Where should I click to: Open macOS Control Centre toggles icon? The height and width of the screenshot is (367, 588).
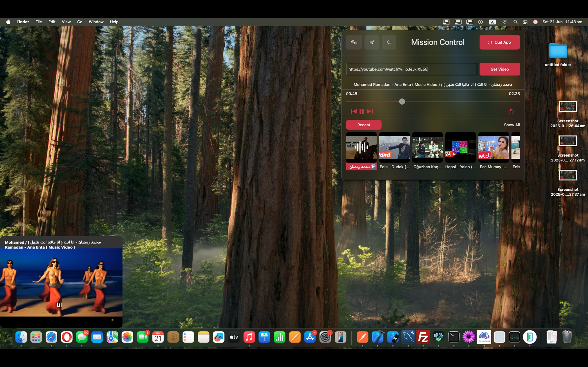[x=525, y=22]
